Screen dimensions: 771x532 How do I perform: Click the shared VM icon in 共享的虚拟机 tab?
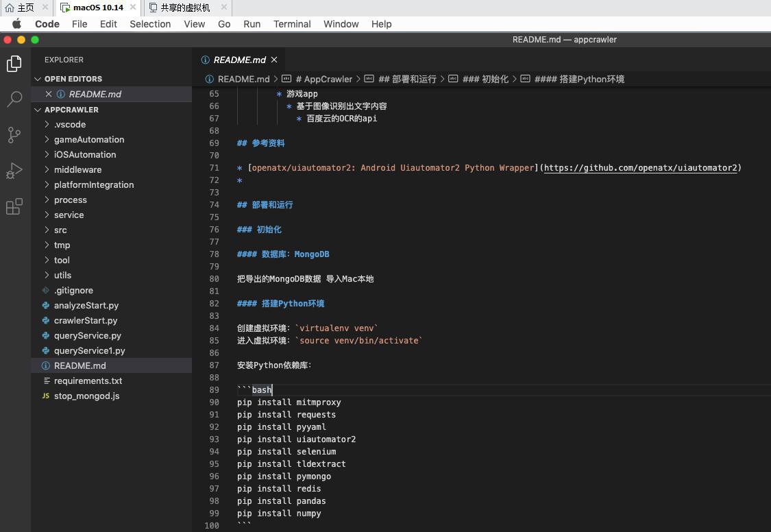coord(153,8)
